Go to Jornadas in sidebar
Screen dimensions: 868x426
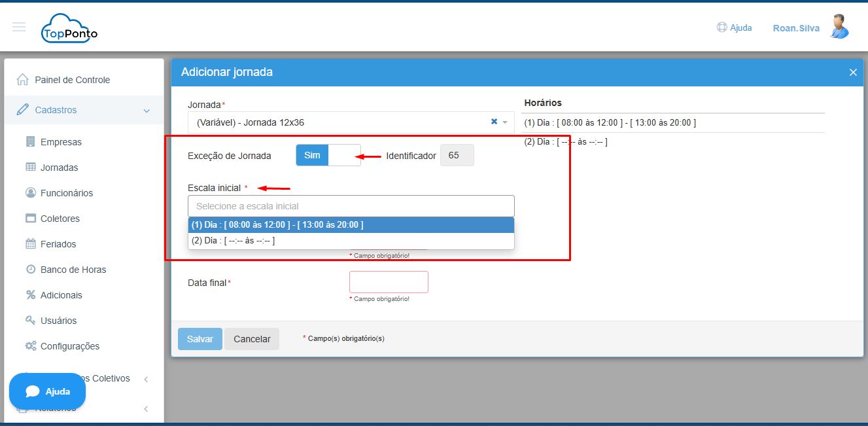(59, 168)
